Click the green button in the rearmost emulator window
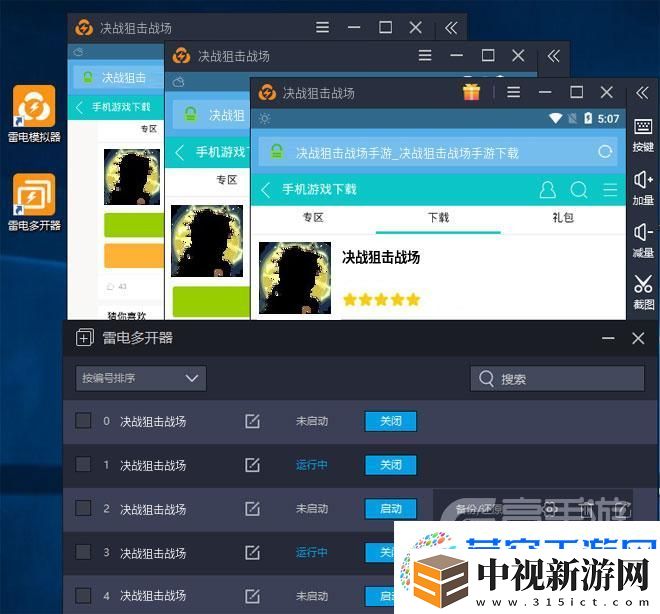 [x=134, y=225]
